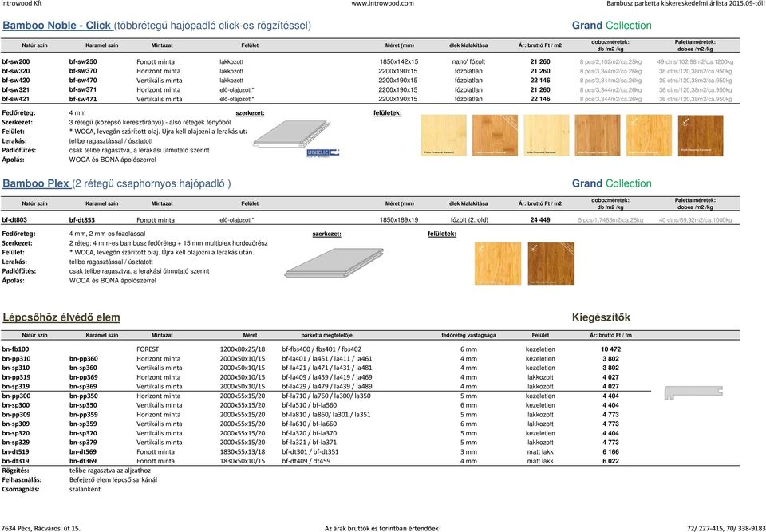Click product code bf-dt803
This screenshot has height=532, width=766.
pyautogui.click(x=14, y=220)
